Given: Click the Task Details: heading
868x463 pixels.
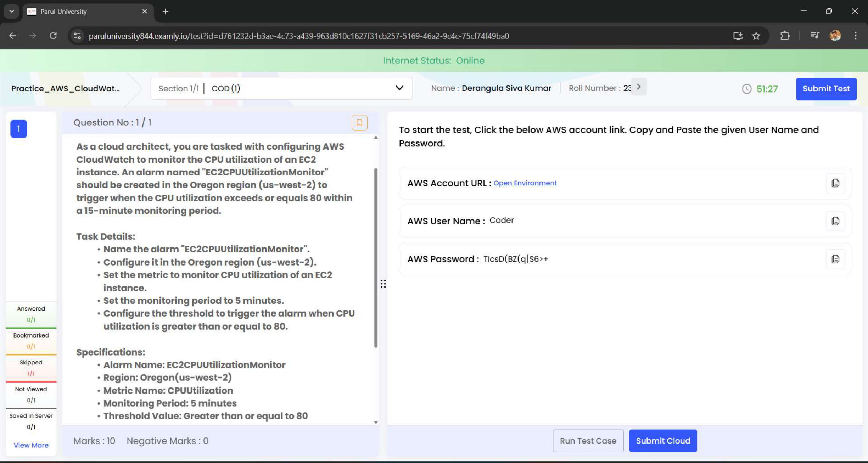Looking at the screenshot, I should point(106,236).
